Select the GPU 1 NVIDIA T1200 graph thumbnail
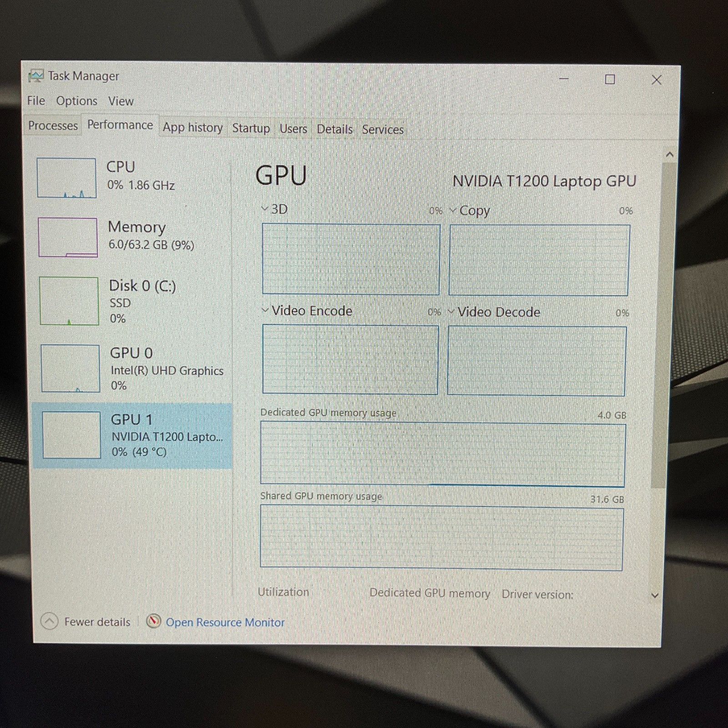This screenshot has width=728, height=728. pyautogui.click(x=71, y=435)
